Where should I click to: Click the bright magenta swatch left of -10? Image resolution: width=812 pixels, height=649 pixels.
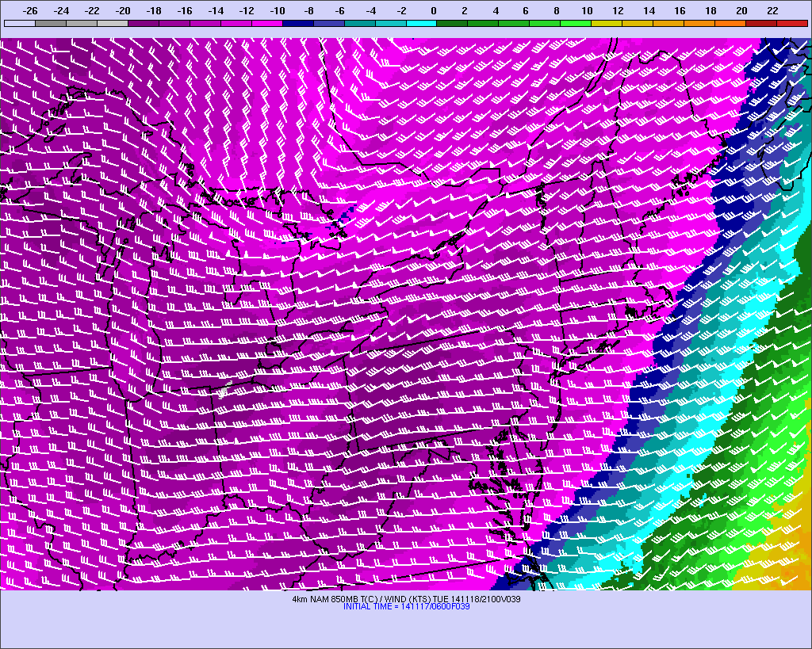(266, 24)
